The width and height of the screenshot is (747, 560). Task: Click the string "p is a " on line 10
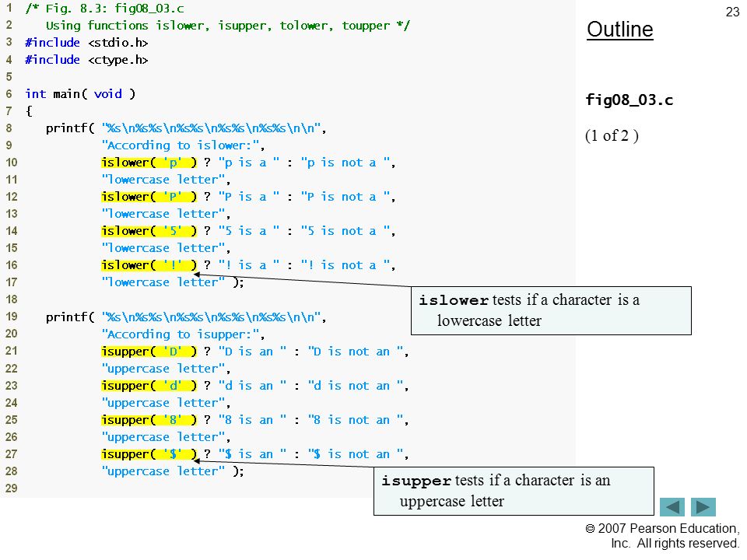(249, 163)
